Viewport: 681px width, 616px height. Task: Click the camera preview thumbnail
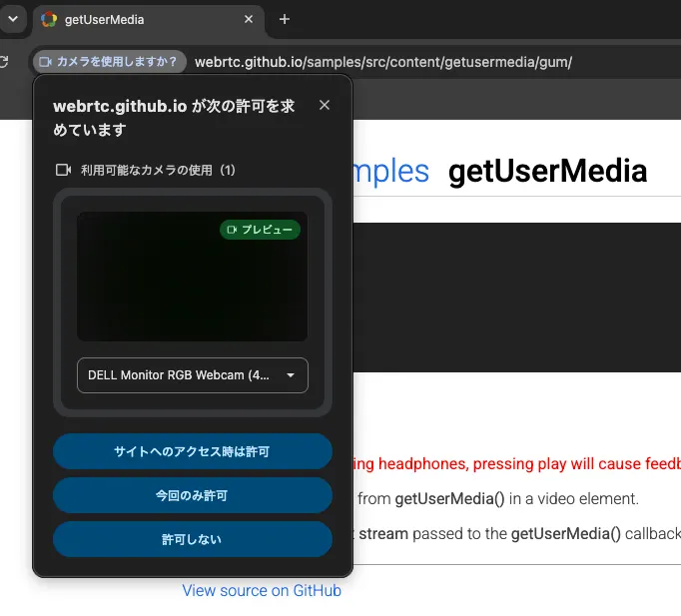(x=193, y=277)
